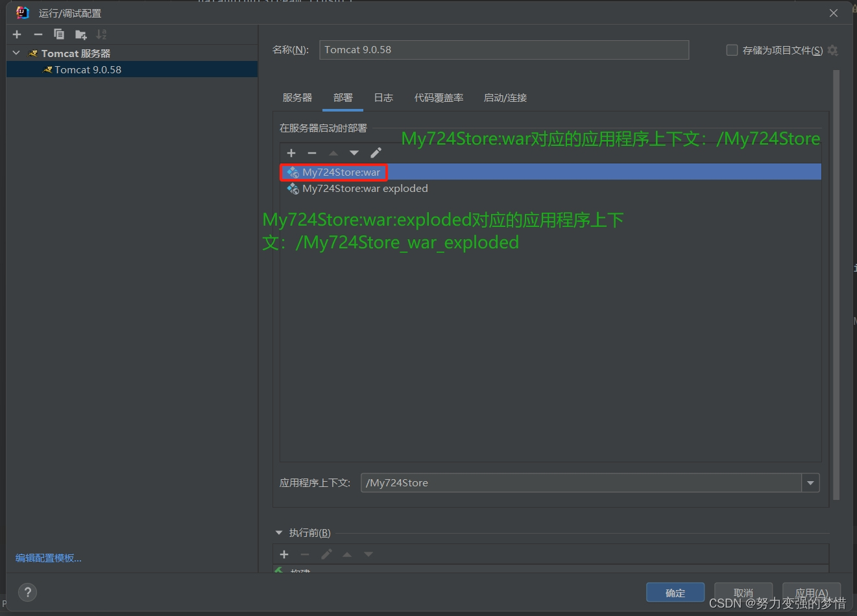Move the selected artifact up
Screen dimensions: 857x616
(333, 153)
